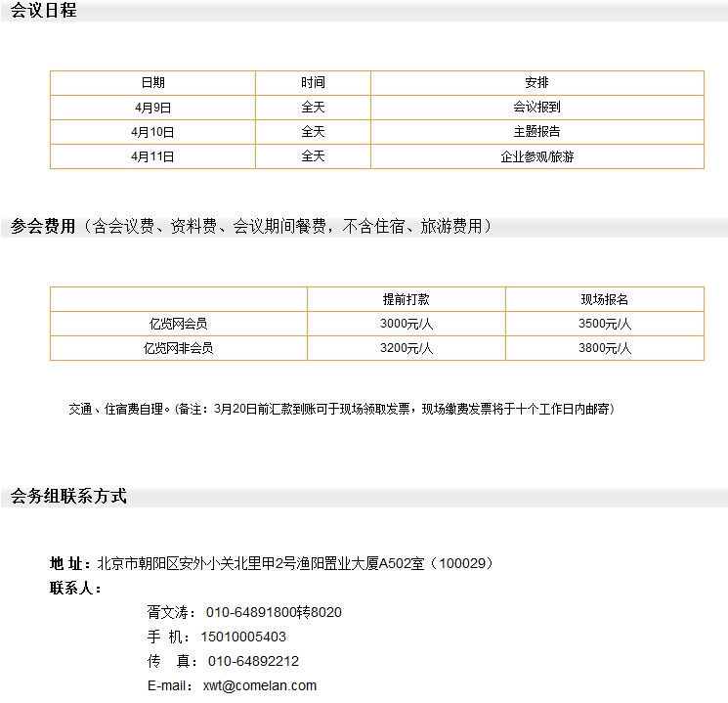Select the 4月10日 date cell
The width and height of the screenshot is (728, 703).
pyautogui.click(x=152, y=131)
